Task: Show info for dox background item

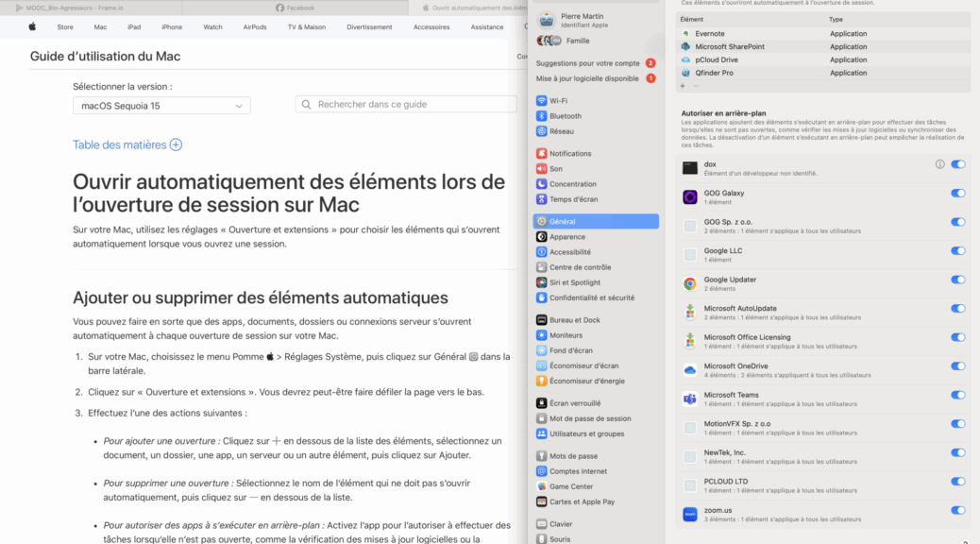Action: coord(939,164)
